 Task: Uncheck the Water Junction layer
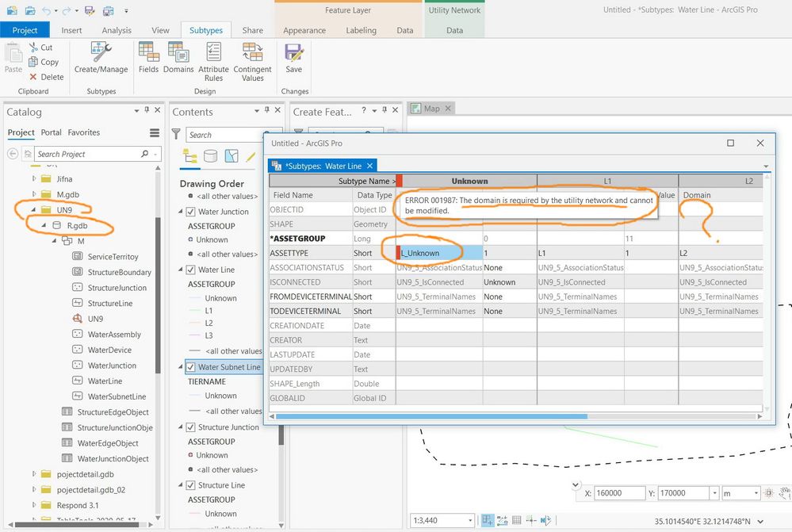(x=190, y=212)
